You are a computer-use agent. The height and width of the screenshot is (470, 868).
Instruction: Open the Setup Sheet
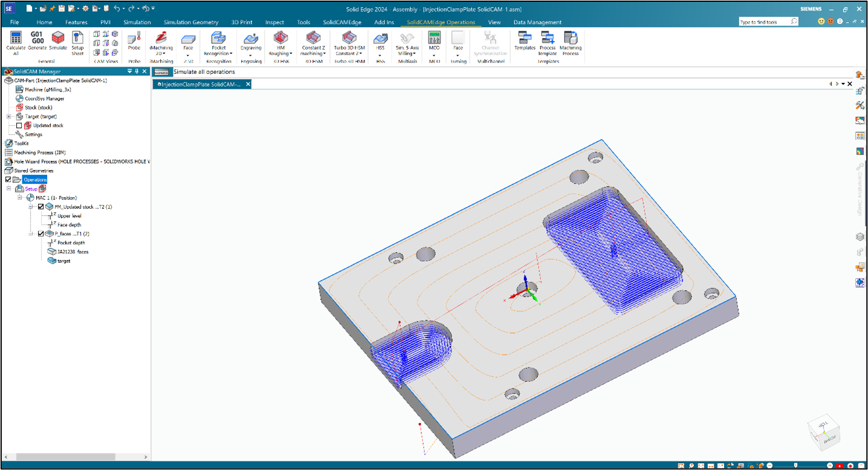pyautogui.click(x=77, y=41)
